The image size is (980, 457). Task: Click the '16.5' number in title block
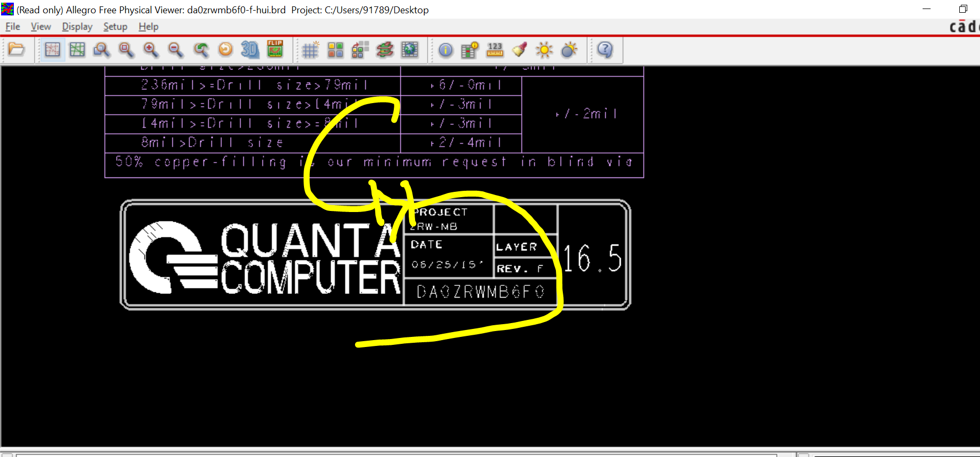pos(593,258)
